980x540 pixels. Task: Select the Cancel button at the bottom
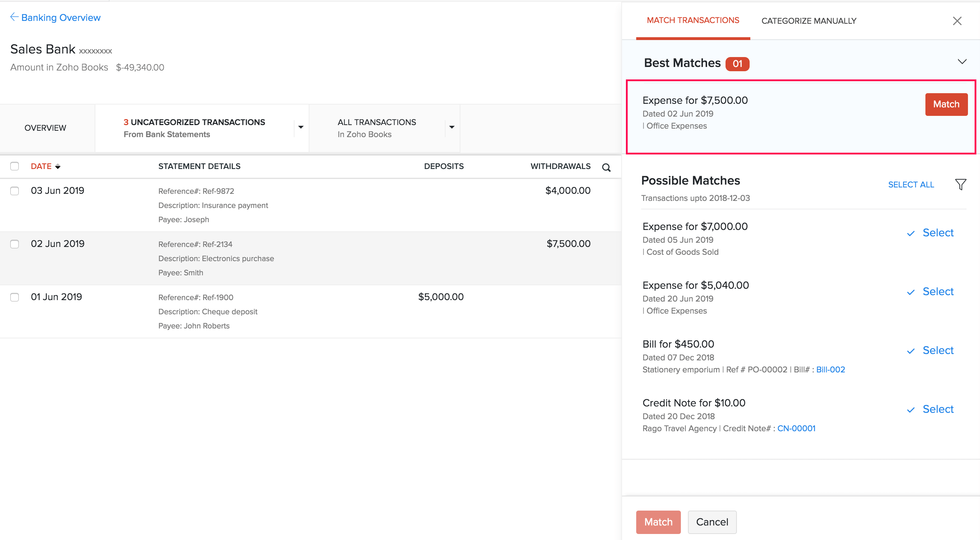[x=711, y=522]
